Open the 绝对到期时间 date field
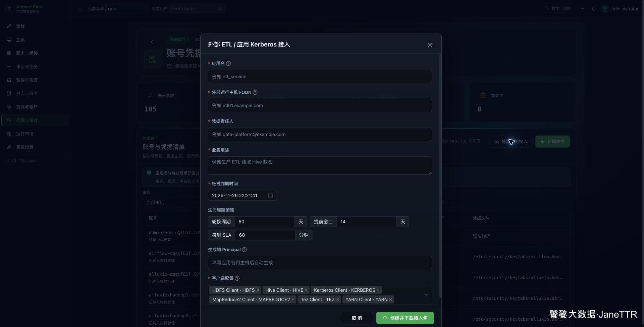 point(242,195)
